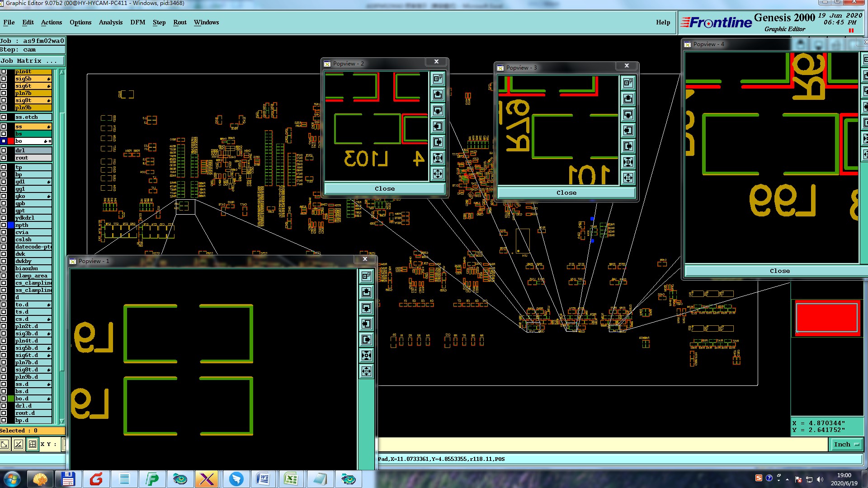868x488 pixels.
Task: Click the grid icon beside XY field
Action: tap(33, 444)
